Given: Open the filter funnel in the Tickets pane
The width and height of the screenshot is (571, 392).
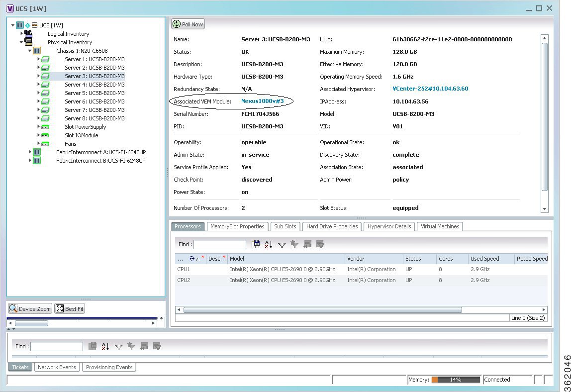Looking at the screenshot, I should pos(118,347).
